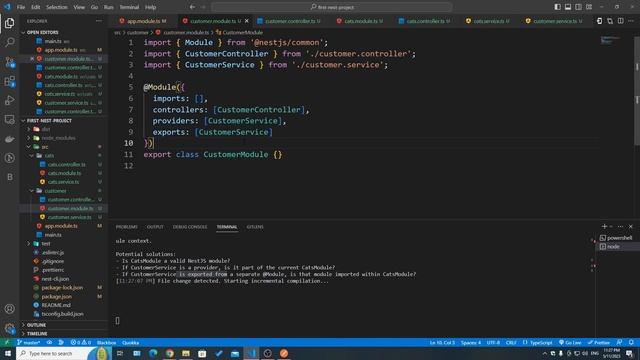Open the Manage gear menu
The image size is (640, 360).
9,328
